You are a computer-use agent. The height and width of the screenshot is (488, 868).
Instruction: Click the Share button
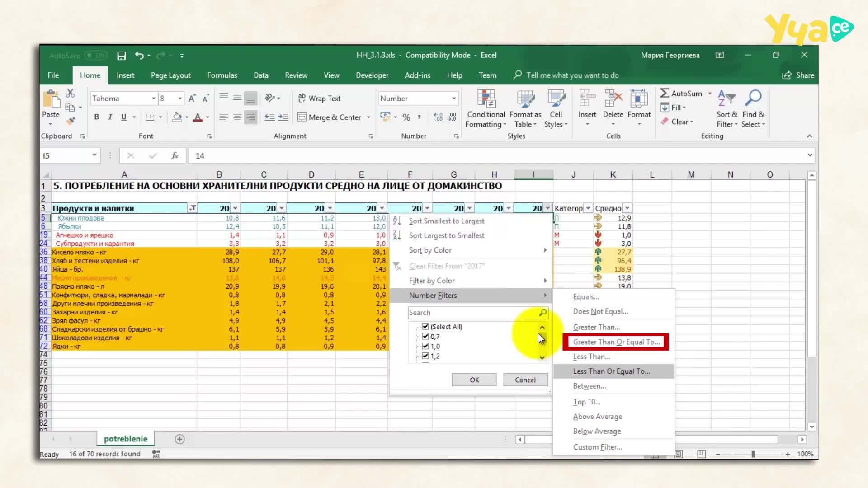[x=798, y=75]
